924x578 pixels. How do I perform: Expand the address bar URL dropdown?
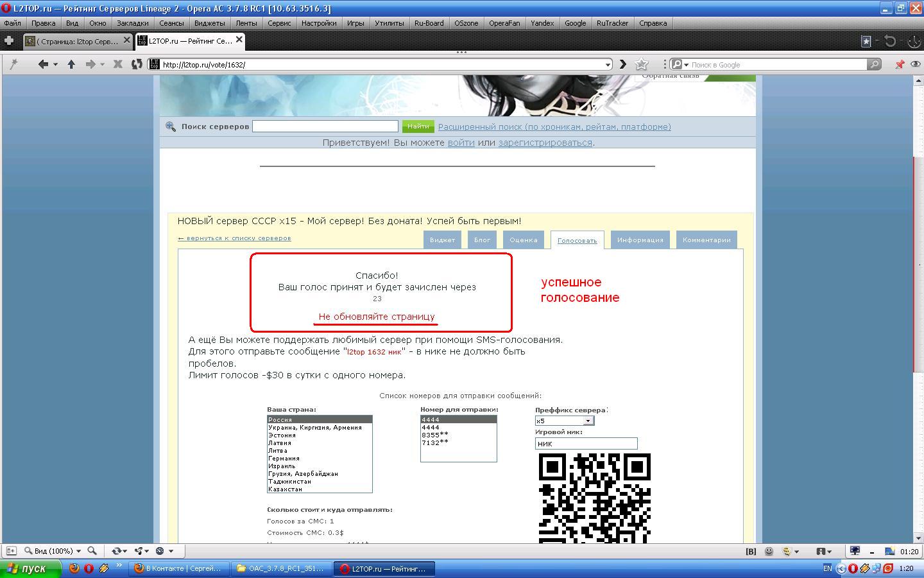[x=608, y=64]
